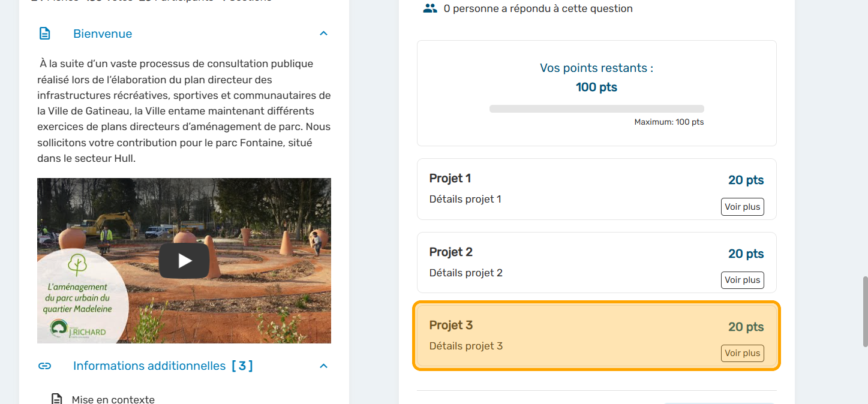This screenshot has width=868, height=404.
Task: Click the Bienvenue document icon
Action: point(45,34)
